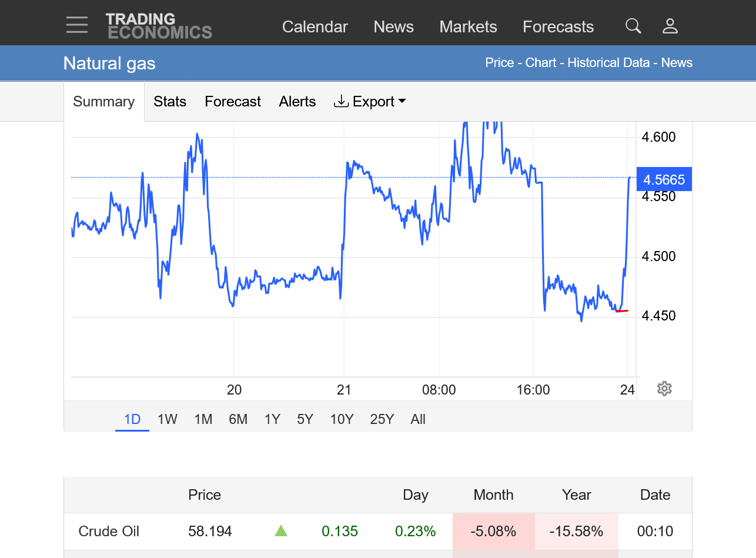This screenshot has width=756, height=558.
Task: Click the red marker on the chart line
Action: coord(622,311)
